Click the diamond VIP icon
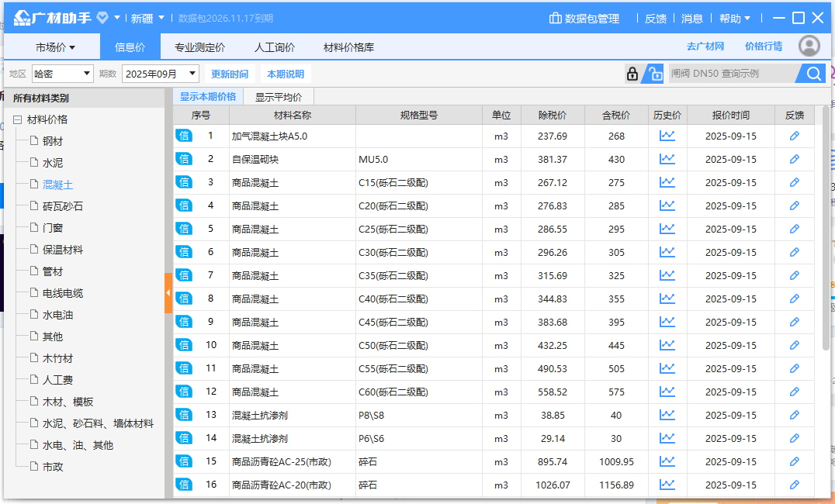Screen dimensions: 835x504 click(x=102, y=18)
